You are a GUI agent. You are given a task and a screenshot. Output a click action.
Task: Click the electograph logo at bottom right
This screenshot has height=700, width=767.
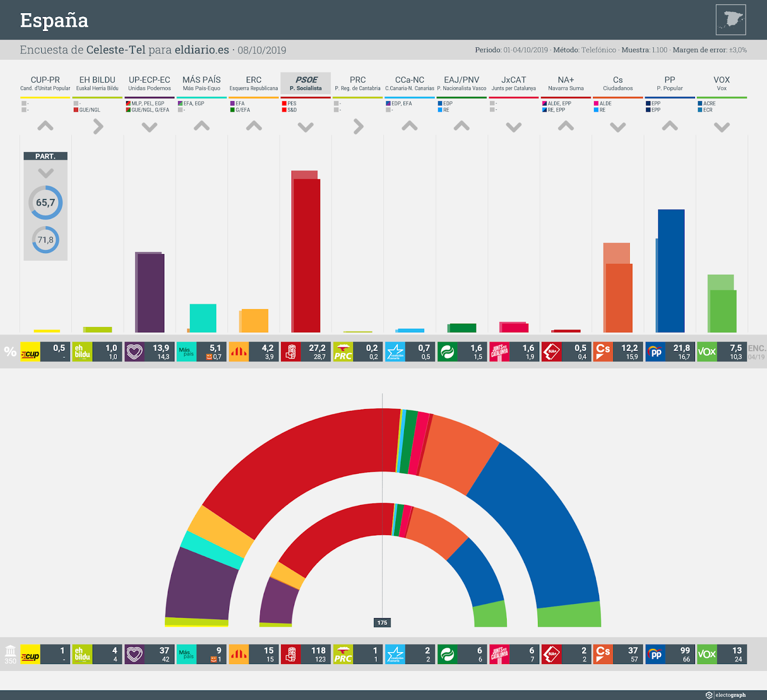(726, 695)
